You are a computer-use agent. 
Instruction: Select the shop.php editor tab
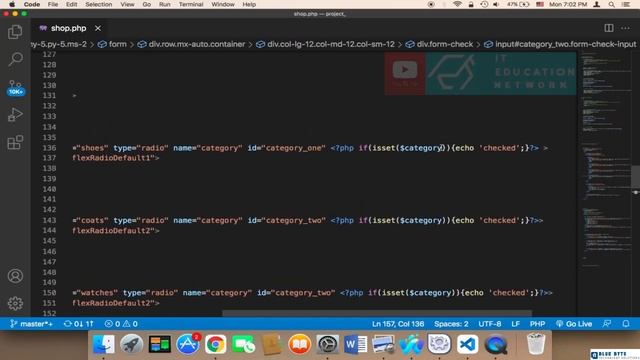[x=69, y=28]
